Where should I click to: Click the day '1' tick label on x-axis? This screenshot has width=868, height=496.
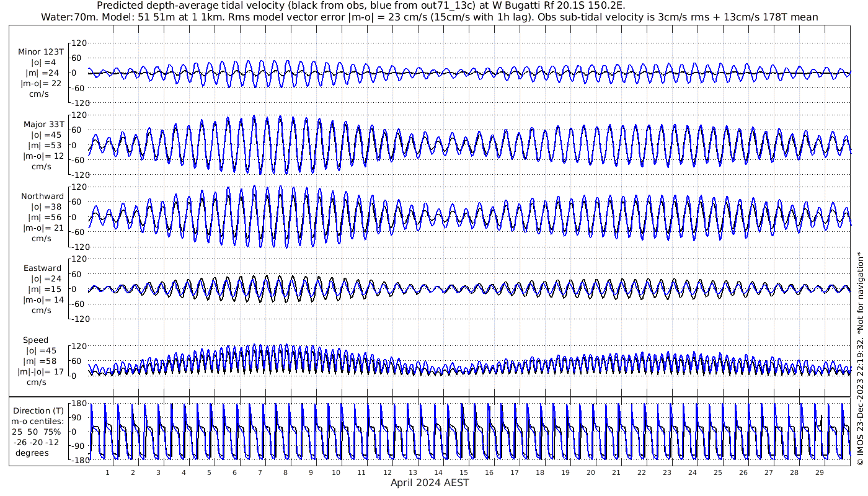tap(107, 472)
